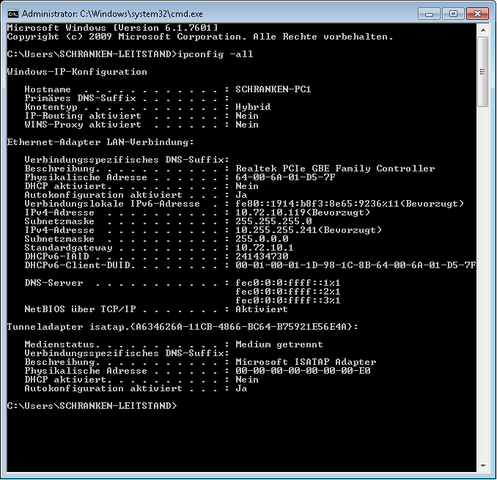Click the Realtek PCIe GBE Family Controller text
The image size is (497, 480).
[x=335, y=168]
